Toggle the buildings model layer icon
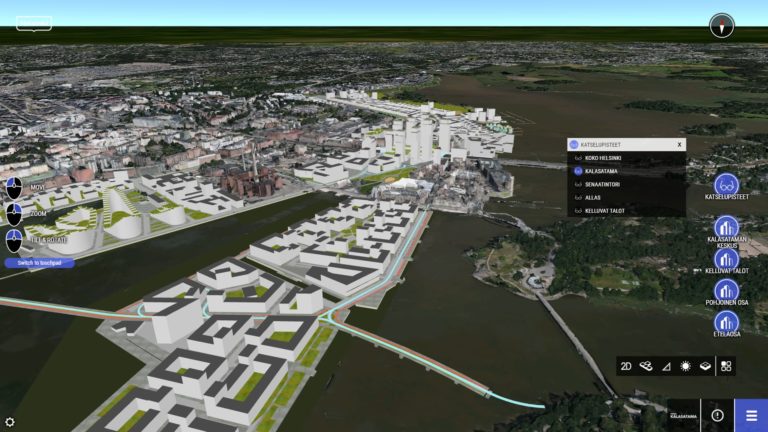 pyautogui.click(x=646, y=366)
